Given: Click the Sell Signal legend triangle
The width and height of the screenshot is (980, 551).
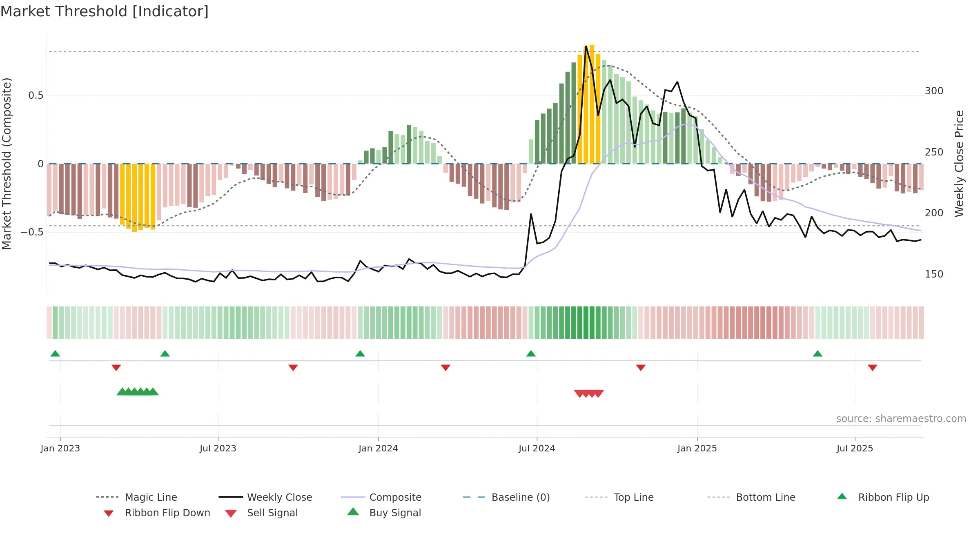Looking at the screenshot, I should tap(231, 513).
